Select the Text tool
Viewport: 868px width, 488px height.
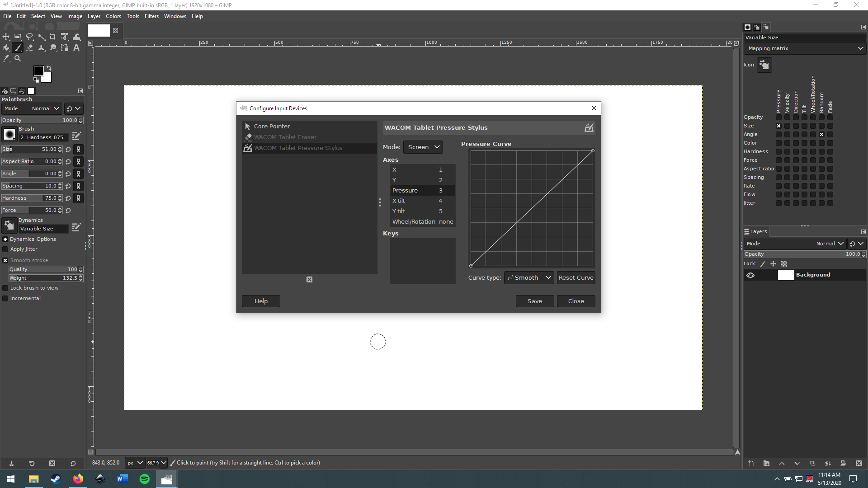76,47
